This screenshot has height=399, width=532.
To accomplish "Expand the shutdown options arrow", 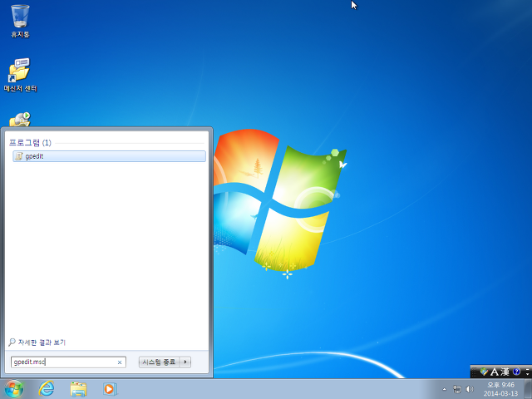I will [x=185, y=362].
